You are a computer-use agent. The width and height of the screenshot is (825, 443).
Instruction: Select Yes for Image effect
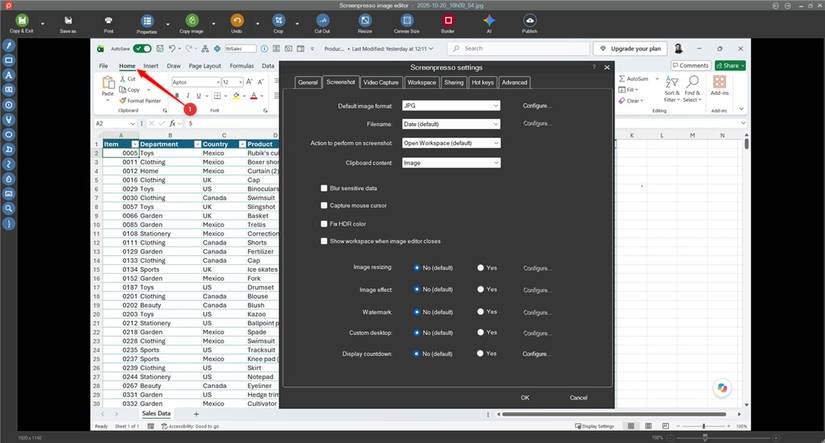[x=480, y=289]
